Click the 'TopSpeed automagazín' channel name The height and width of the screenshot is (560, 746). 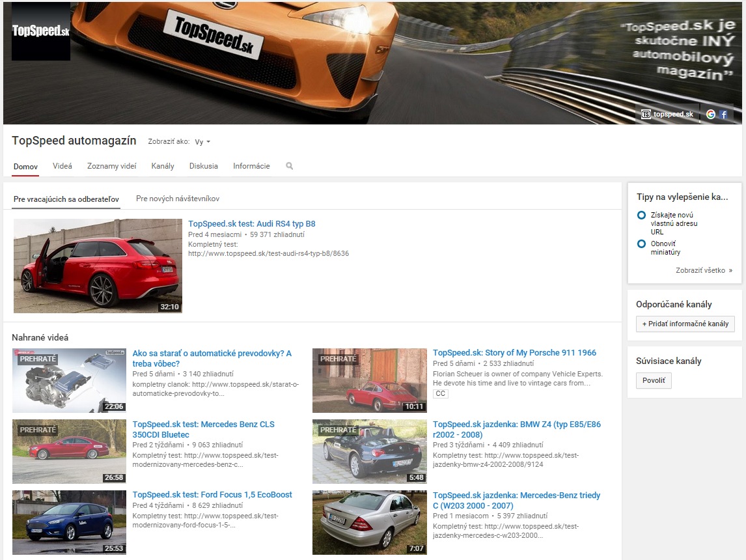74,141
